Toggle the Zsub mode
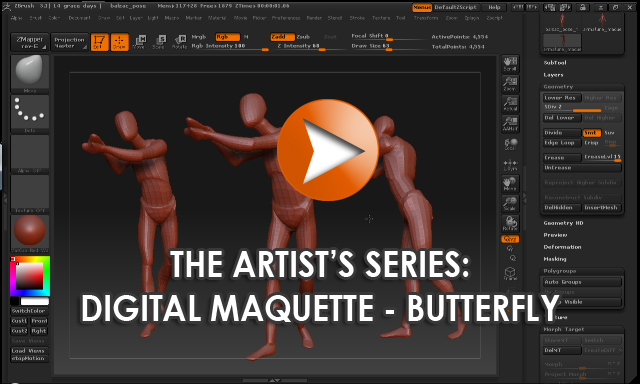This screenshot has height=384, width=640. 303,37
